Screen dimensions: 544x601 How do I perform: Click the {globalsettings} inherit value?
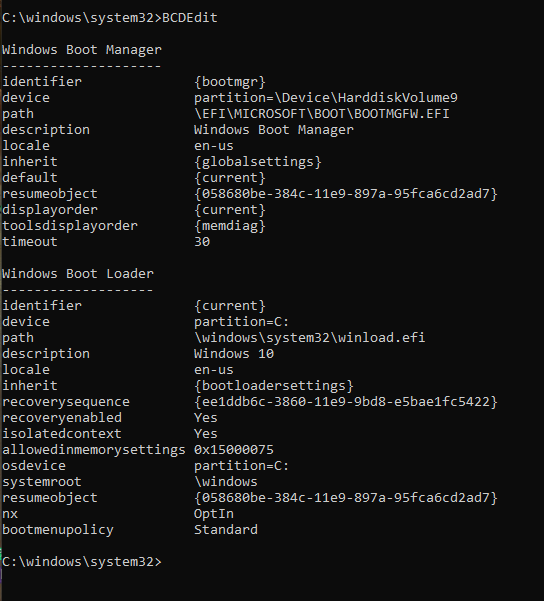click(258, 162)
